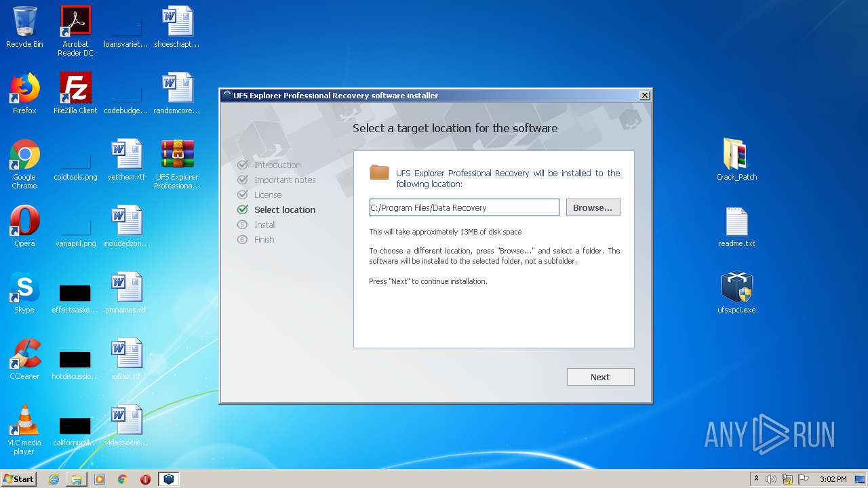The image size is (868, 488).
Task: Select readme.txt desktop file
Action: coord(736,226)
